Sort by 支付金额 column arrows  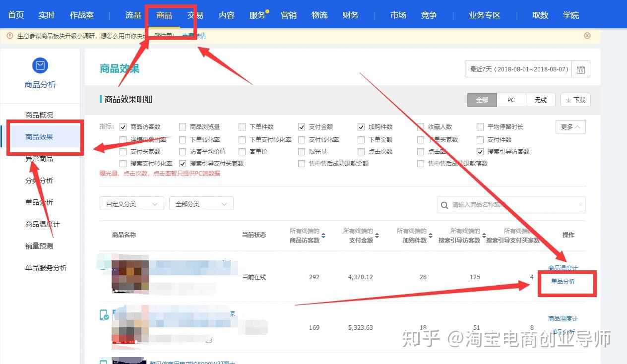[377, 236]
